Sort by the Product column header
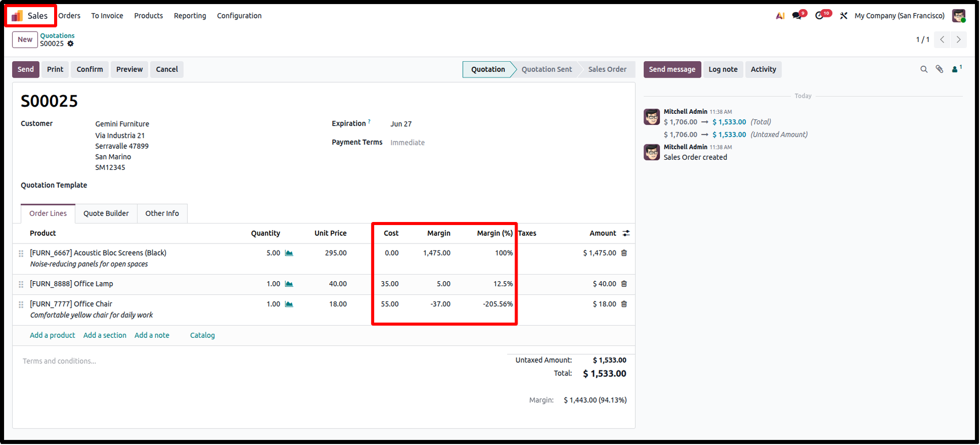Screen dimensions: 980x445 (43, 233)
